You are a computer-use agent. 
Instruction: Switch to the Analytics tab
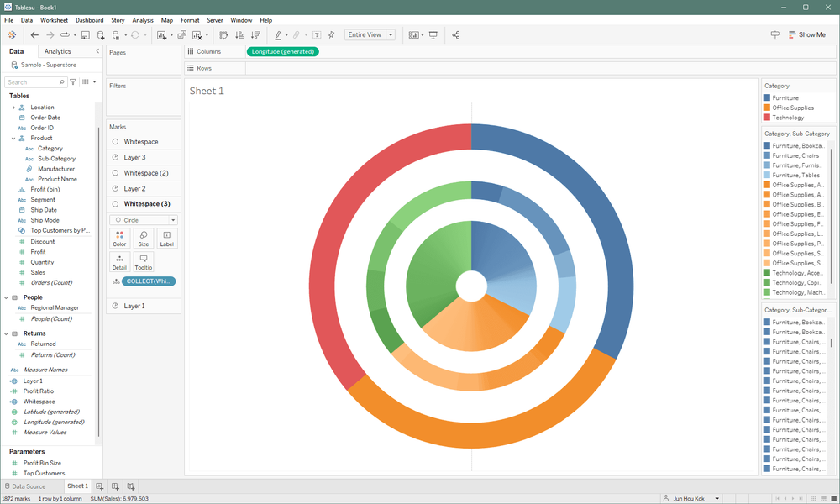58,51
